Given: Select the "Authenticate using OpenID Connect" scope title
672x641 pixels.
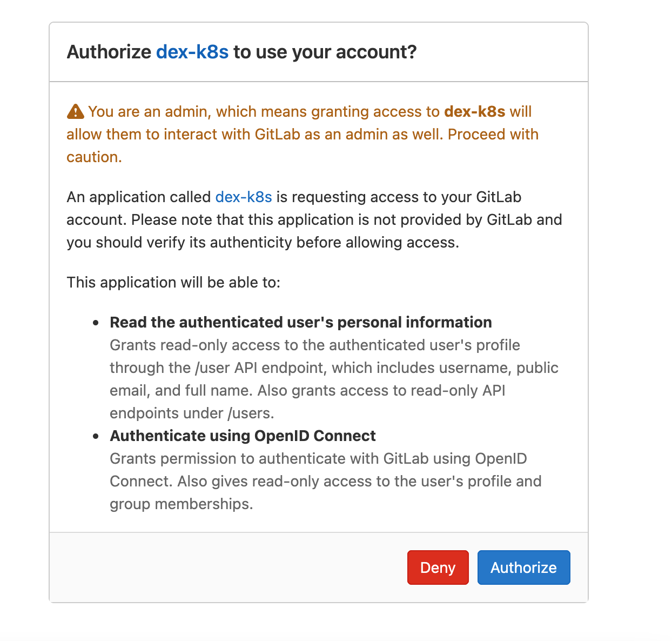Looking at the screenshot, I should (243, 436).
